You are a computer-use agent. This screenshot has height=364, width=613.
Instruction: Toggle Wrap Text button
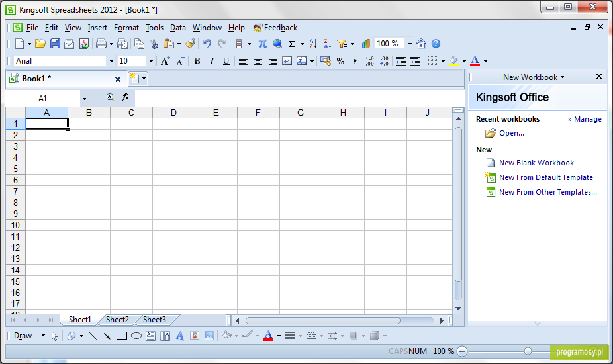pos(287,61)
